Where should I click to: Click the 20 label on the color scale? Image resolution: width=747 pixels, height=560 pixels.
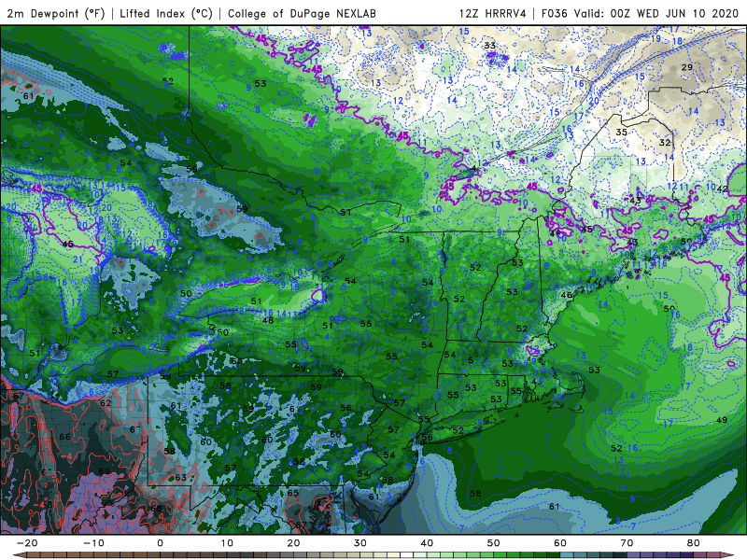tap(293, 543)
